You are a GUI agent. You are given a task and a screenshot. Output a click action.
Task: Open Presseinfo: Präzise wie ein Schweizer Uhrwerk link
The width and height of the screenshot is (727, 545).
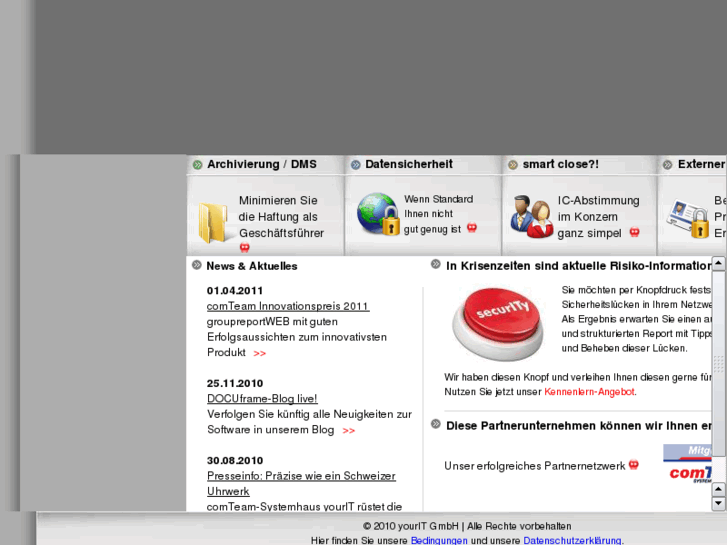(301, 483)
